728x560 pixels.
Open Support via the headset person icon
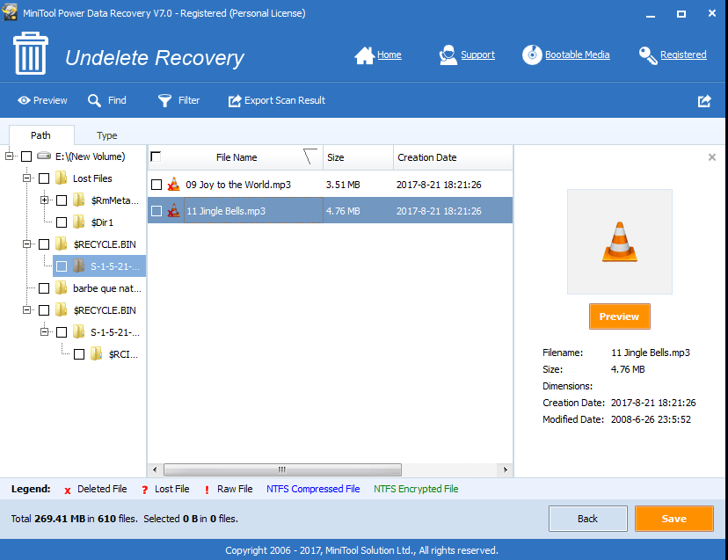(448, 55)
